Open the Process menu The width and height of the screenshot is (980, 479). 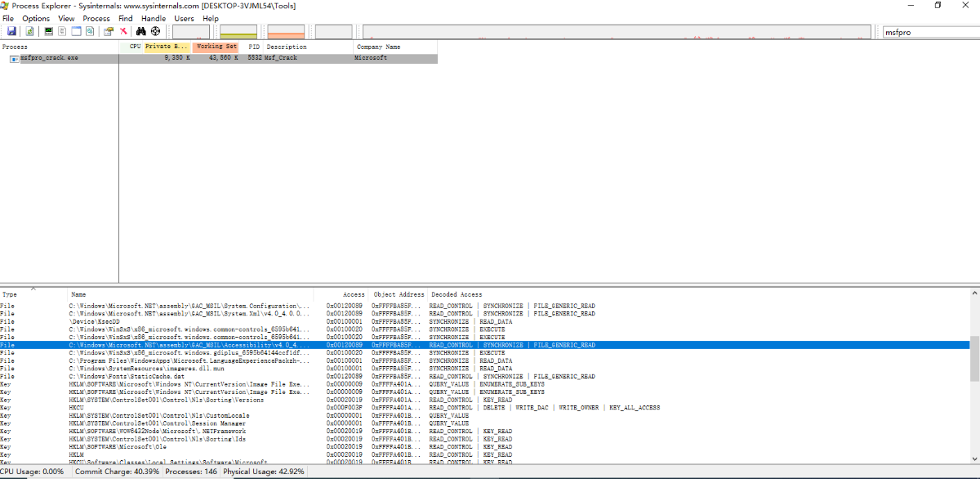coord(96,18)
